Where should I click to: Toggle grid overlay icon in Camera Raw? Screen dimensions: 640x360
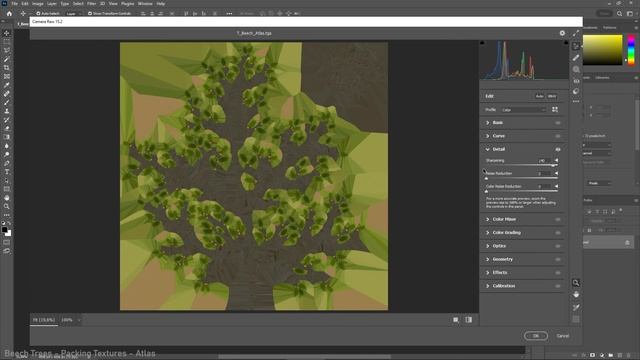(x=576, y=319)
